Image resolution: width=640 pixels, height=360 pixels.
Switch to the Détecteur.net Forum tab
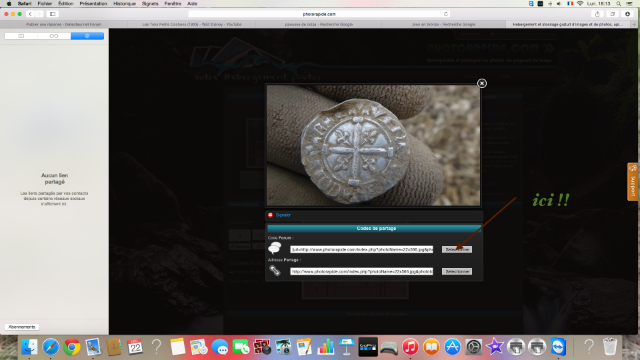pos(64,24)
